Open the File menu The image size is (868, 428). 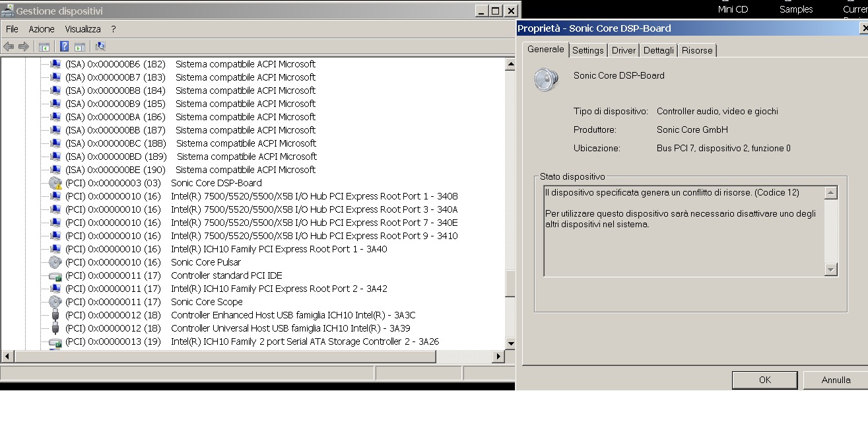click(x=12, y=29)
